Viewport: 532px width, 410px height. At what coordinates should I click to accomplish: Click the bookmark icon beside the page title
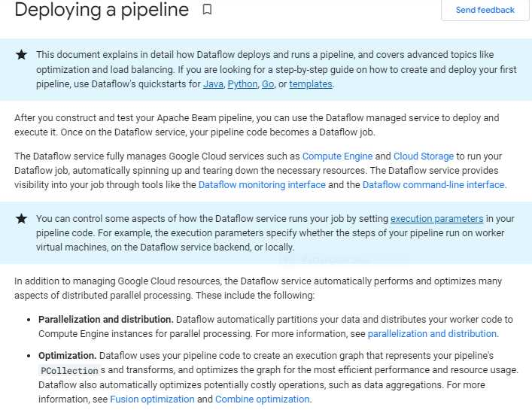pyautogui.click(x=207, y=10)
